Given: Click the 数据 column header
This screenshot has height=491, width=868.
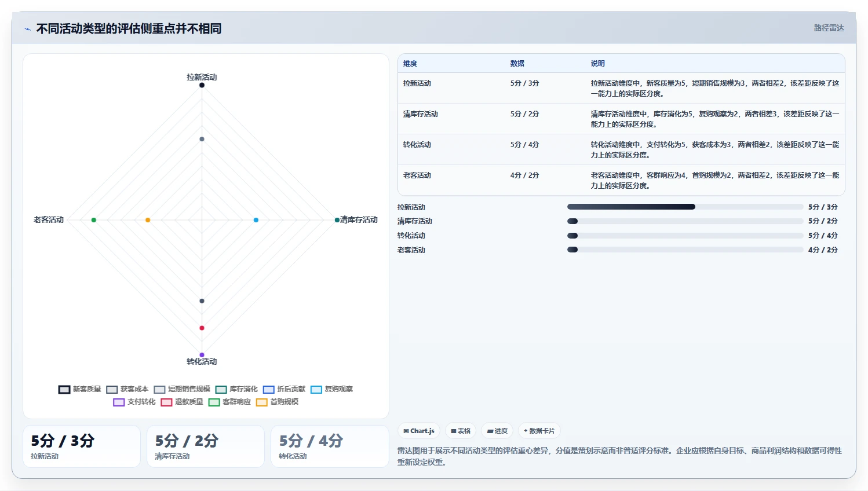Looking at the screenshot, I should (517, 64).
